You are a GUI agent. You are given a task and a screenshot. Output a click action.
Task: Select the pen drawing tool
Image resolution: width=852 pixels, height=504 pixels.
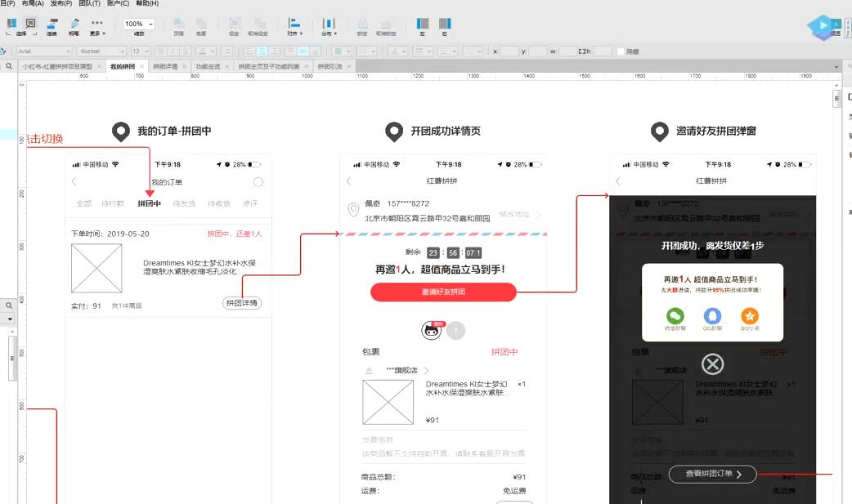point(74,23)
